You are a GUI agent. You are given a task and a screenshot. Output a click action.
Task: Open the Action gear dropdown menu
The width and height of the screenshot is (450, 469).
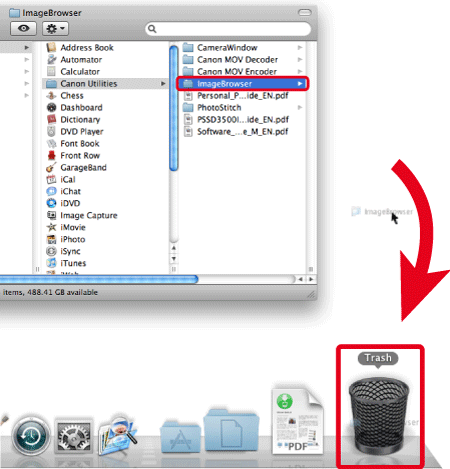[x=55, y=28]
